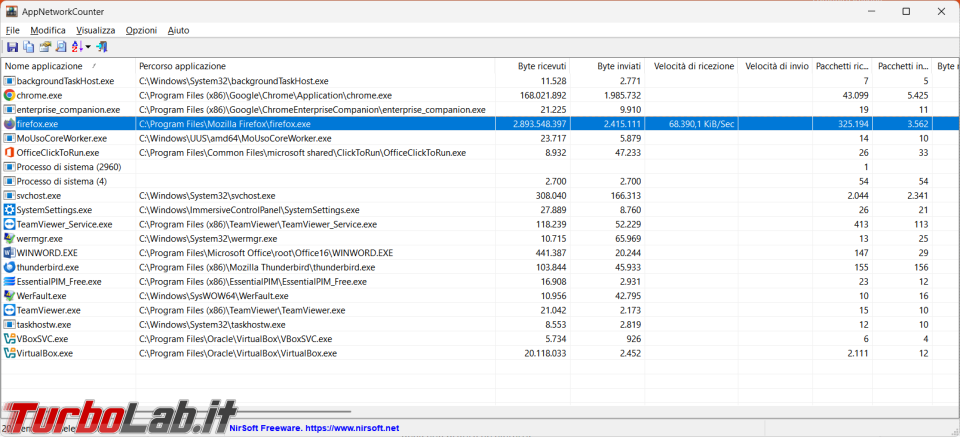The width and height of the screenshot is (960, 437).
Task: Click the svchost.exe icon
Action: pyautogui.click(x=9, y=196)
